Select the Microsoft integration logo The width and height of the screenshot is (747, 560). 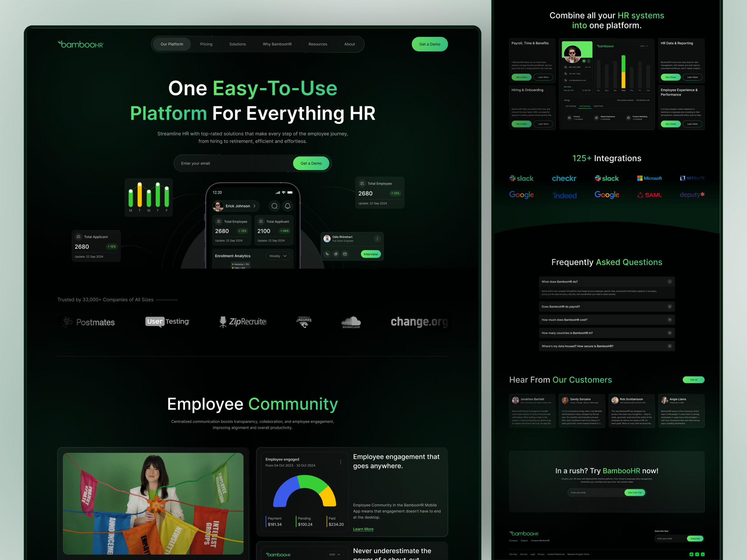pos(649,178)
